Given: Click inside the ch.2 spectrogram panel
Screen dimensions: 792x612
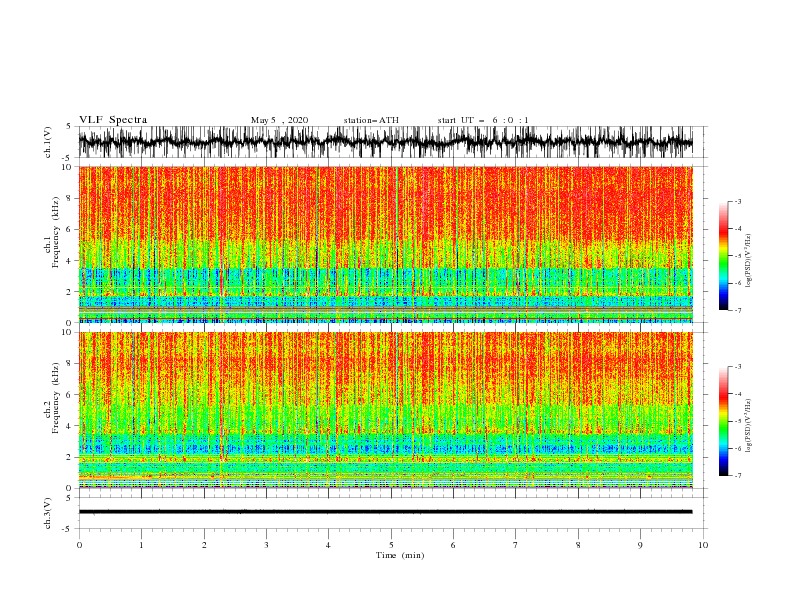Looking at the screenshot, I should tap(385, 410).
